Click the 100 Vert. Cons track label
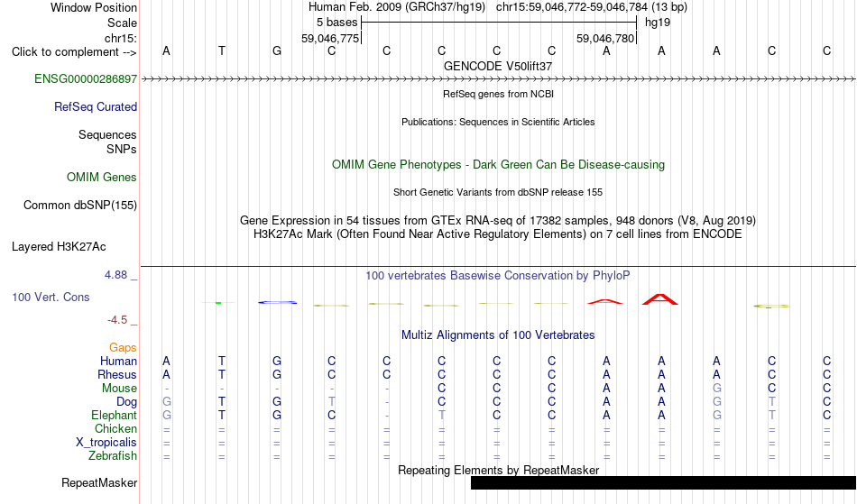857x504 pixels. click(51, 297)
